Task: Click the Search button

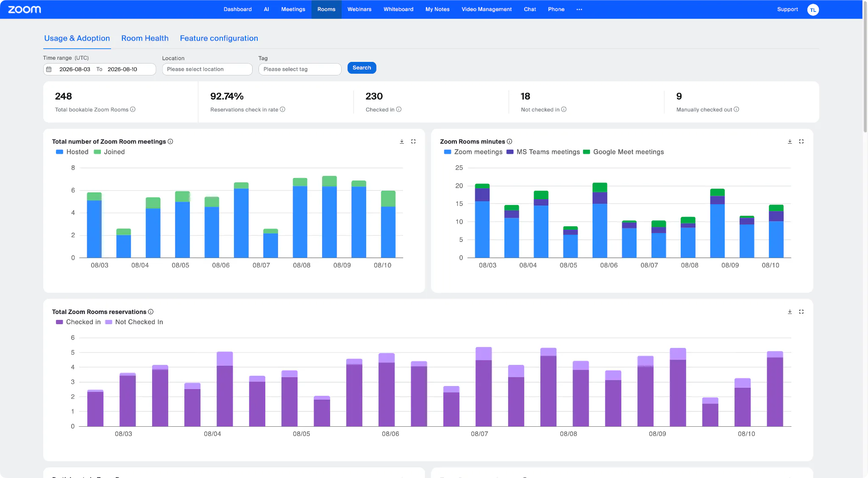Action: click(x=362, y=68)
